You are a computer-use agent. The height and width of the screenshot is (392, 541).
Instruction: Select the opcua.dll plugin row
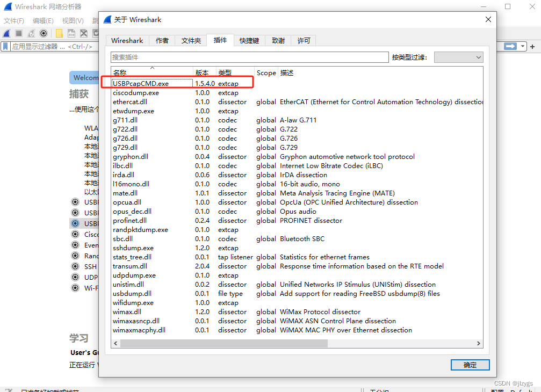coord(297,202)
